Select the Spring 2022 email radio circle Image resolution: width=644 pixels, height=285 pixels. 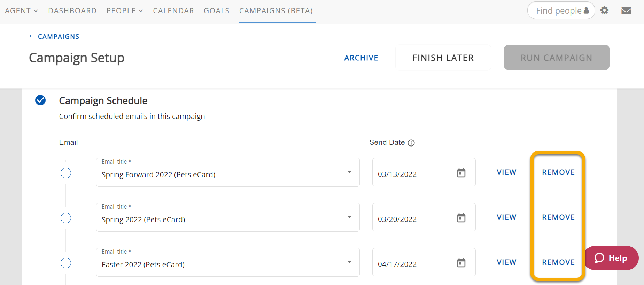click(x=66, y=218)
